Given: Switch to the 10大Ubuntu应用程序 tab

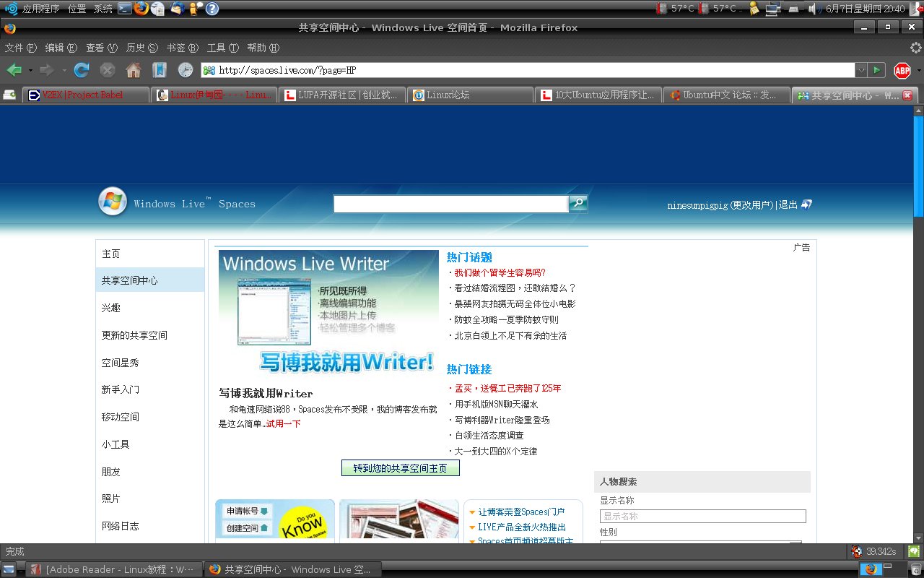Looking at the screenshot, I should click(598, 95).
